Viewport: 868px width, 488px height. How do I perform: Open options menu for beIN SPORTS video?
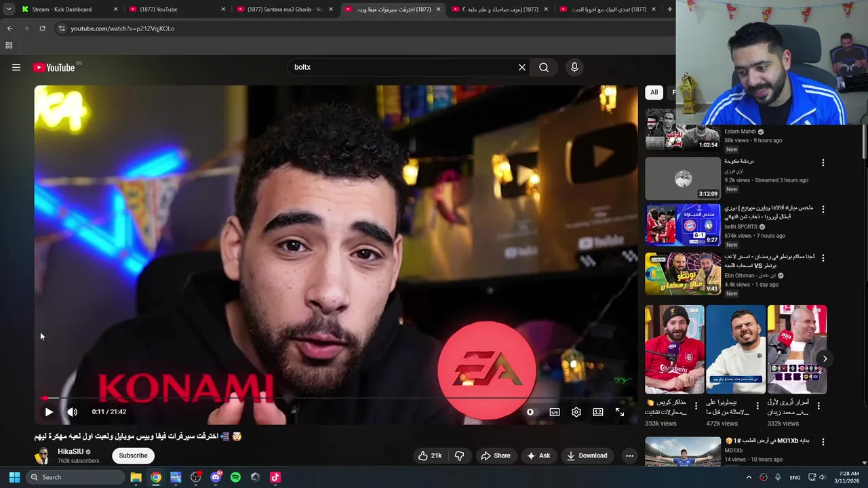(823, 209)
